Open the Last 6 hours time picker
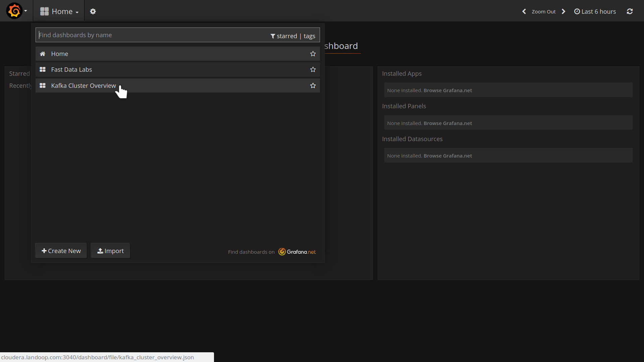 [595, 11]
